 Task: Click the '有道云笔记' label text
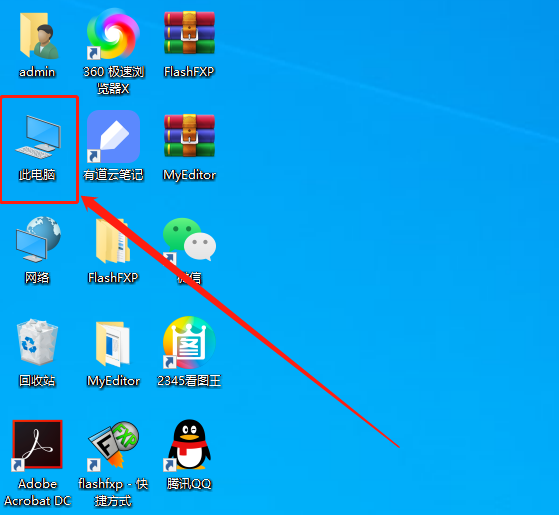[113, 175]
